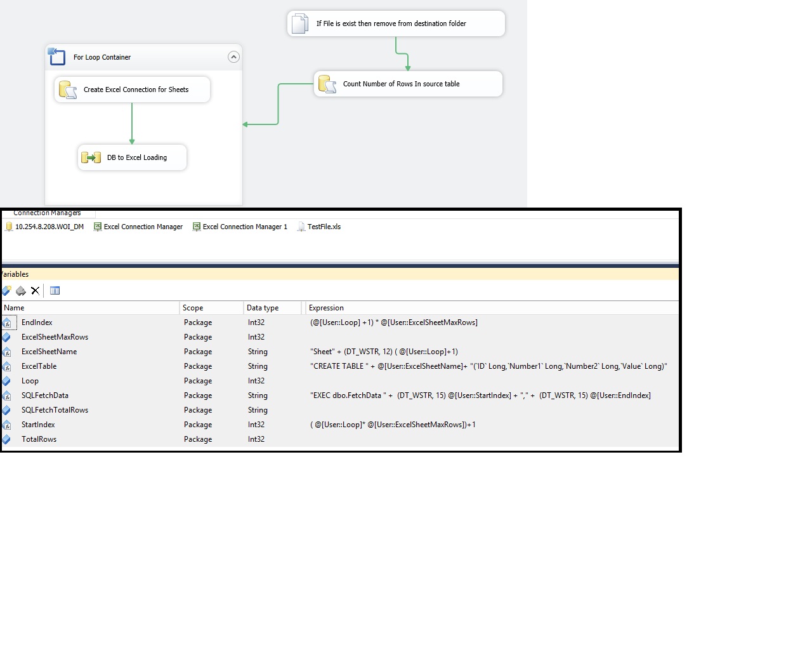Select the 'ExcelSheetName' variable name

[49, 352]
